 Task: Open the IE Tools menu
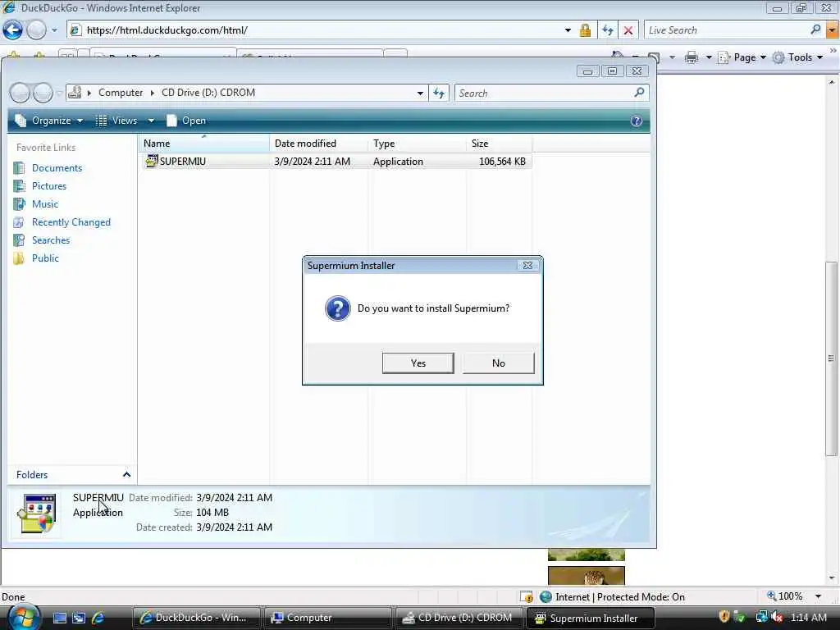[x=798, y=57]
